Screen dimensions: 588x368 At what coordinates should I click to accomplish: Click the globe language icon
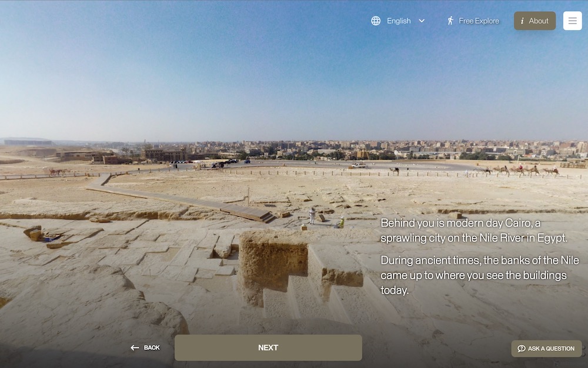click(376, 21)
